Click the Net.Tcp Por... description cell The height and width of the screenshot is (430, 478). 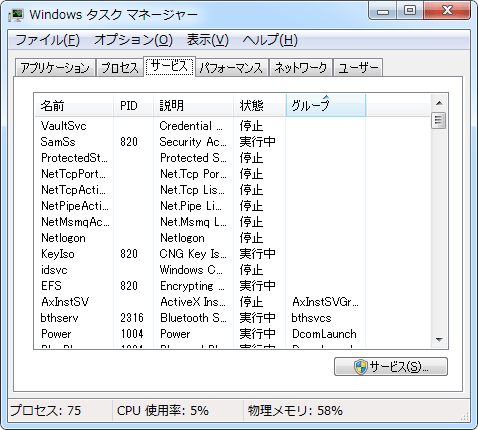tap(193, 174)
